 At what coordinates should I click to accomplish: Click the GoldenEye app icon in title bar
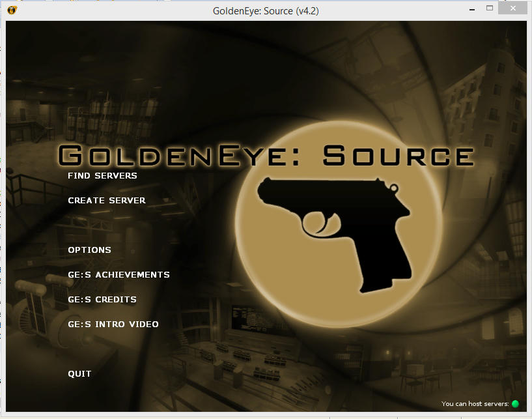click(12, 10)
